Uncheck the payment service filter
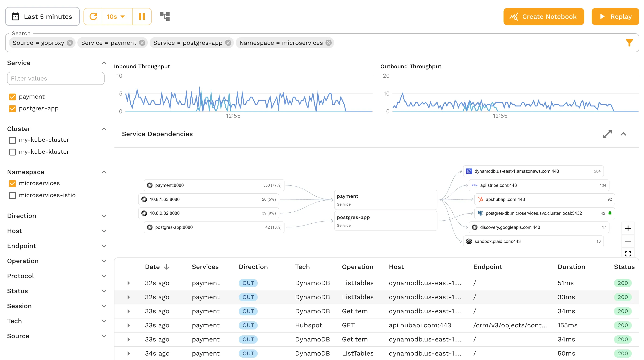This screenshot has height=360, width=644. coord(12,96)
